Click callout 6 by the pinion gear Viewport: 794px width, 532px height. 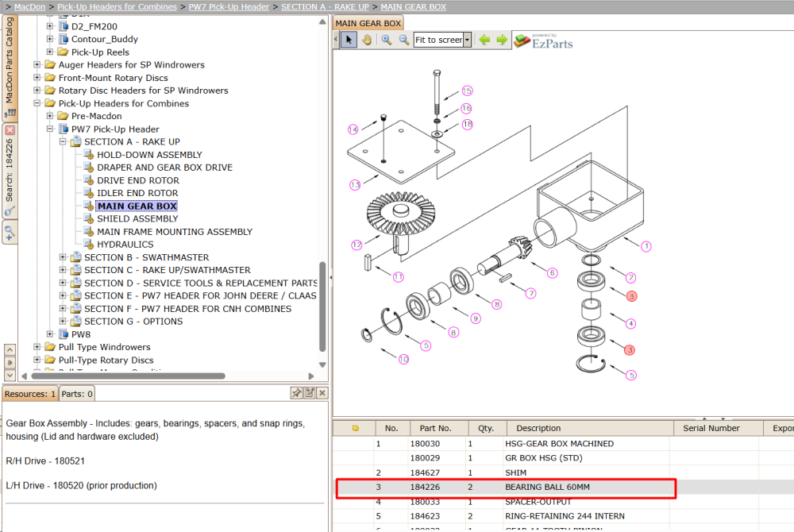552,273
